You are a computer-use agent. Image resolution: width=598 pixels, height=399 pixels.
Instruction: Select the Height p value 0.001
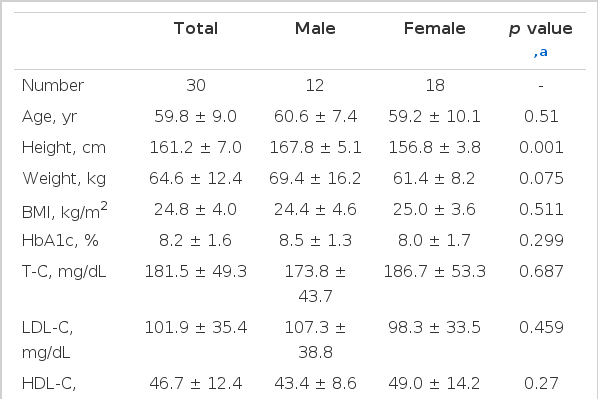[x=541, y=148]
